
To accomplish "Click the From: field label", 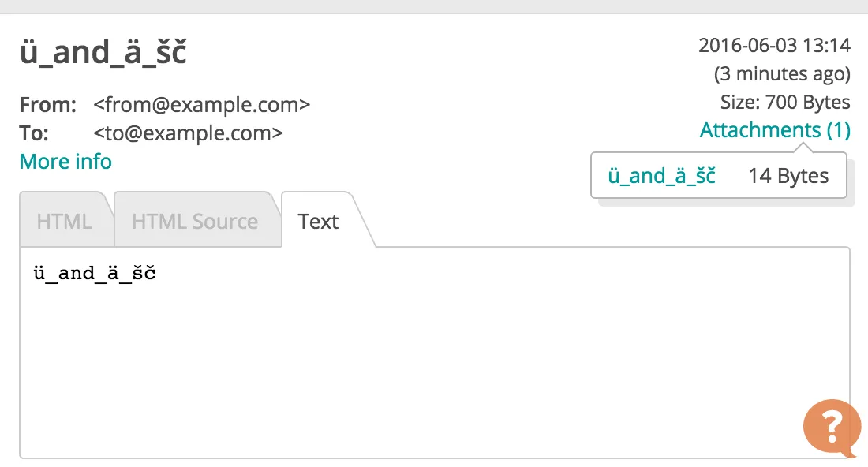I will (x=47, y=105).
